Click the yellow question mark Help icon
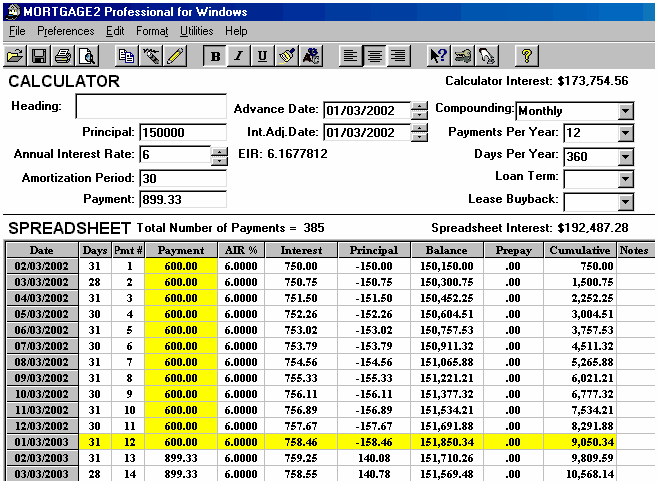 [526, 55]
